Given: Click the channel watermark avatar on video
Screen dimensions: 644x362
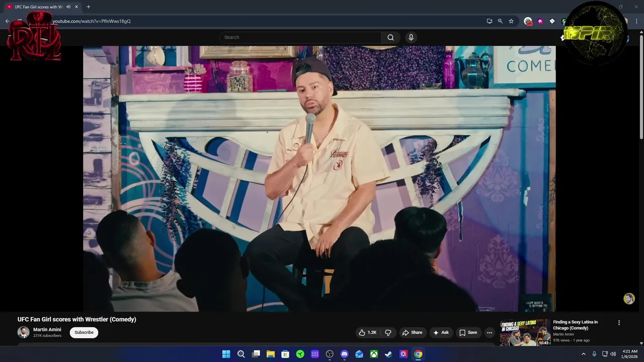Looking at the screenshot, I should click(629, 299).
